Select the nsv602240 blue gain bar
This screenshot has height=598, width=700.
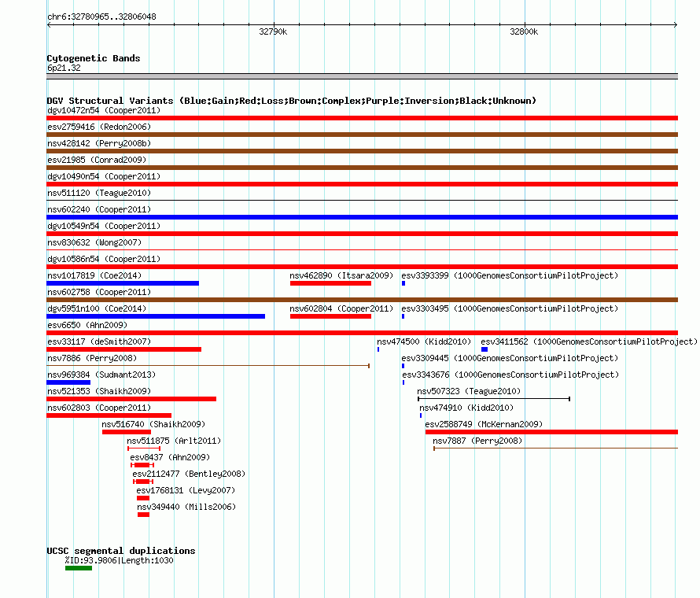pyautogui.click(x=362, y=217)
